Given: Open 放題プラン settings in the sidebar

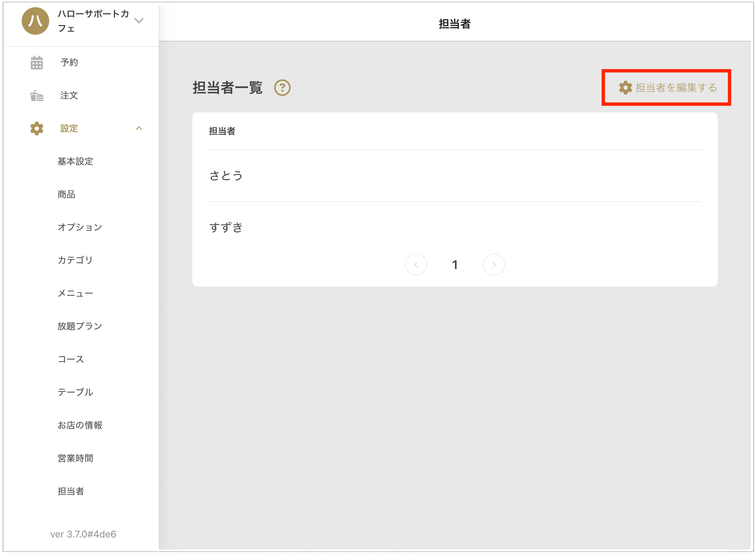Looking at the screenshot, I should (x=80, y=326).
